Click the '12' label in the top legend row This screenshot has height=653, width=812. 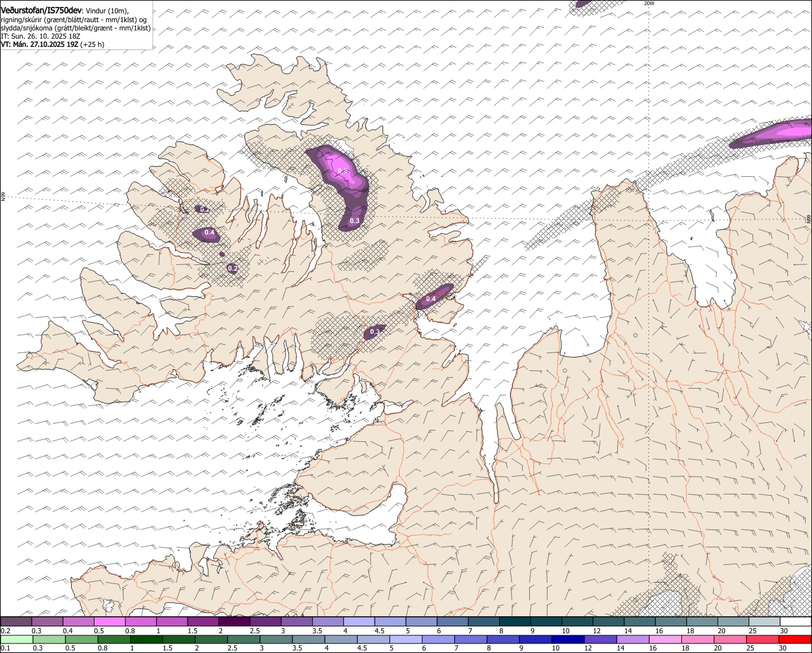(597, 631)
